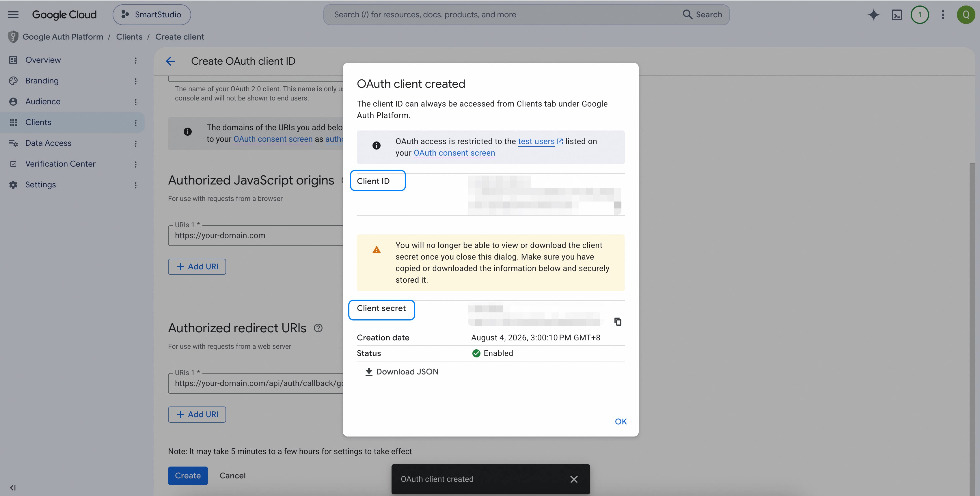Viewport: 980px width, 496px height.
Task: Open Verification Center in the sidebar
Action: click(60, 164)
